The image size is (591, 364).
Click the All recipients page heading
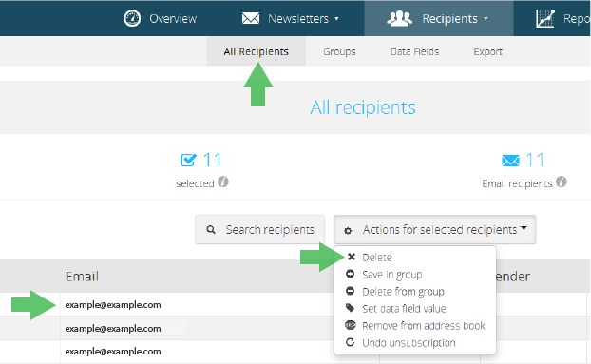tap(363, 107)
